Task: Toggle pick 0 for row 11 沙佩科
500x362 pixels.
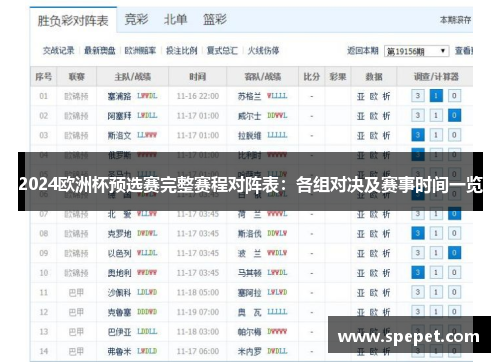Action: pyautogui.click(x=454, y=292)
